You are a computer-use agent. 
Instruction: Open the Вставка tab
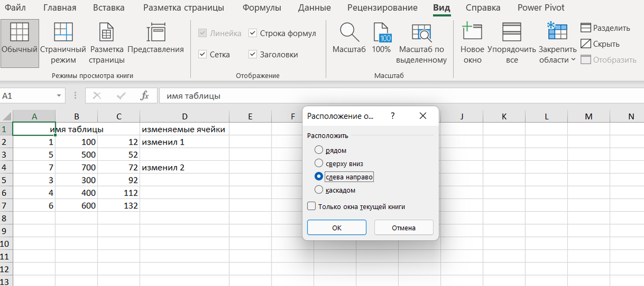(108, 8)
